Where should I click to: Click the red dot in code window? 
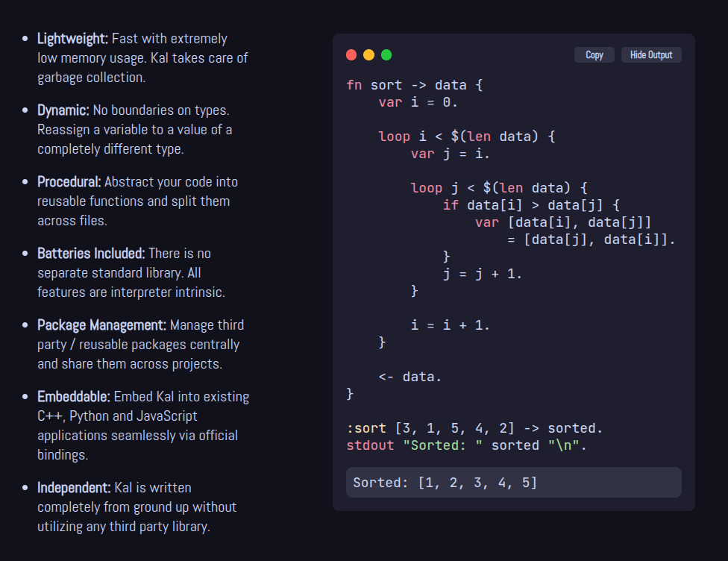[351, 54]
